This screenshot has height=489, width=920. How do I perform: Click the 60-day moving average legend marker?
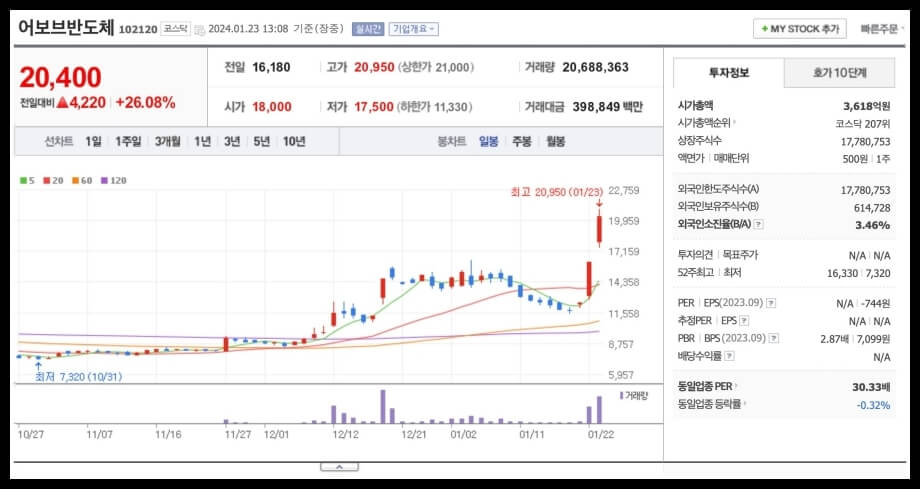click(x=76, y=181)
